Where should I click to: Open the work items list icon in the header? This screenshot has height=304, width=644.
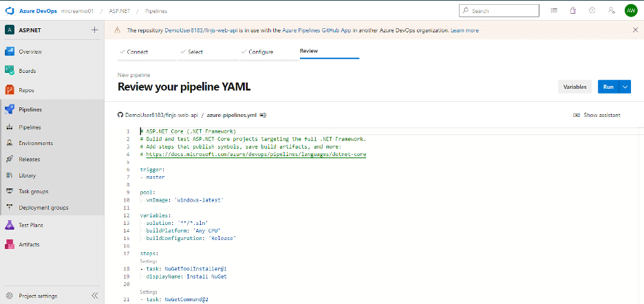click(554, 11)
